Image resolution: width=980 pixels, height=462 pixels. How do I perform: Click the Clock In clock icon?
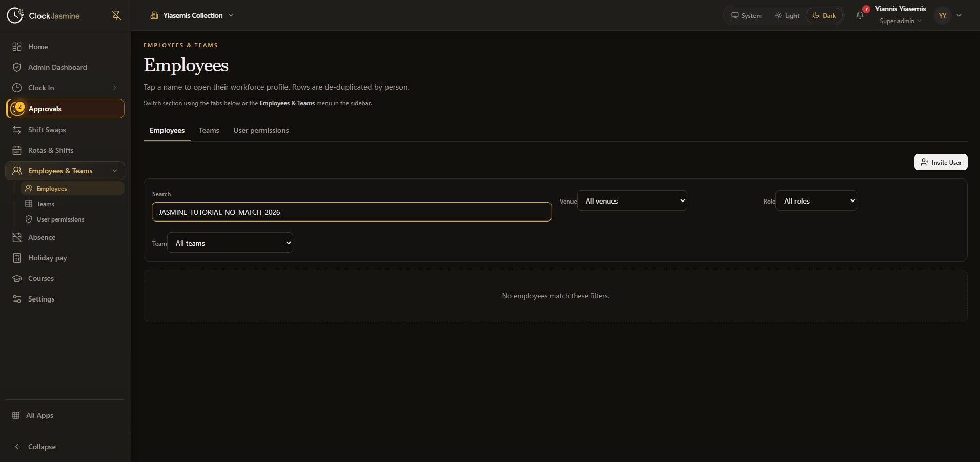[17, 88]
